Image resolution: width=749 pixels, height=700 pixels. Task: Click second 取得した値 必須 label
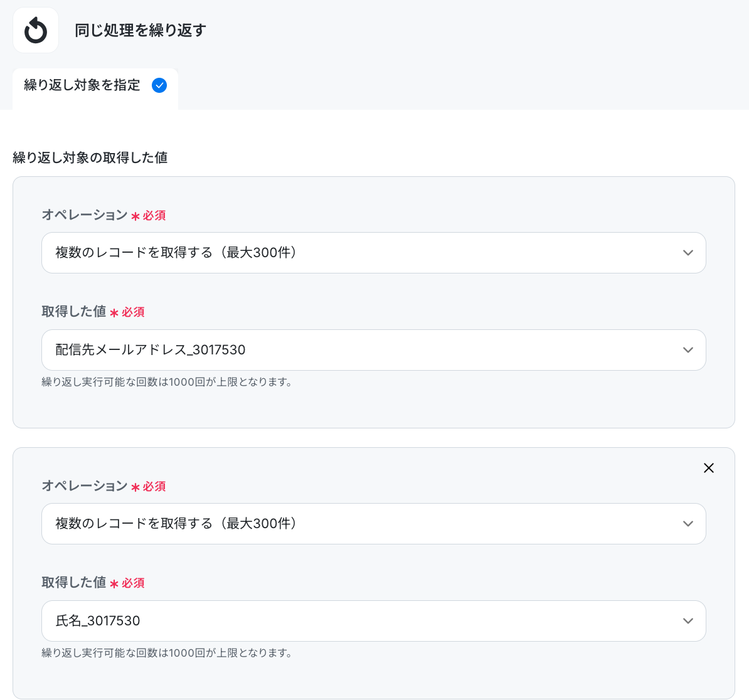coord(93,583)
